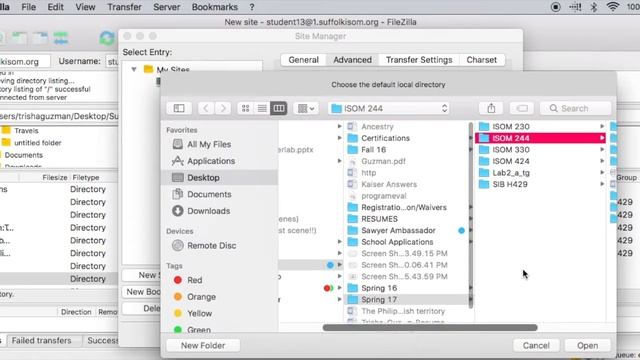Click Cancel in the file chooser
640x360 pixels.
coord(536,345)
